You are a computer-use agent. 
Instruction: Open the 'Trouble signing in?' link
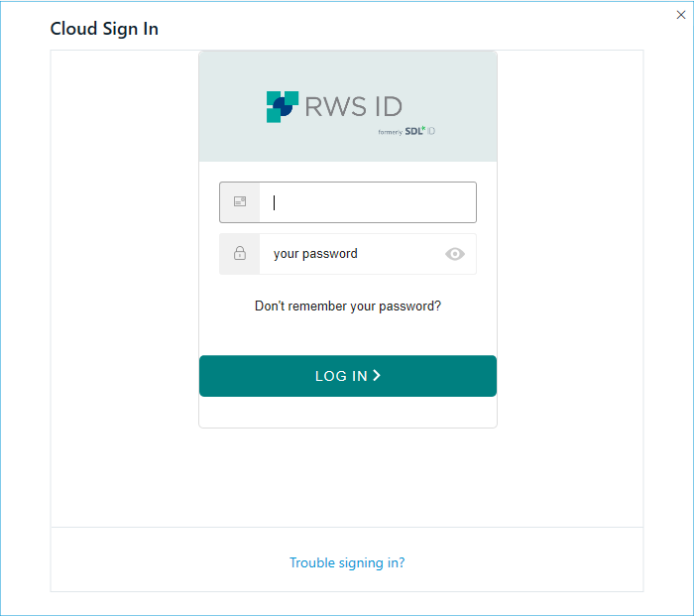pyautogui.click(x=347, y=562)
